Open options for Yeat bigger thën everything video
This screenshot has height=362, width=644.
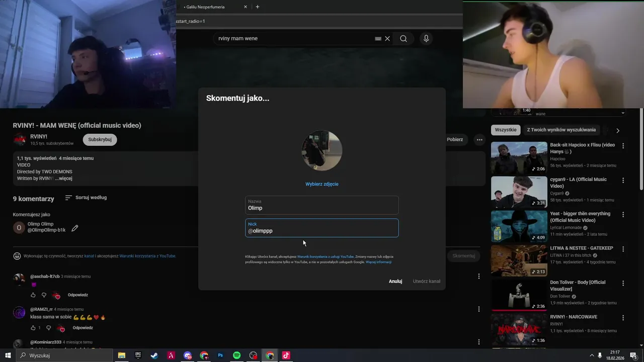623,214
